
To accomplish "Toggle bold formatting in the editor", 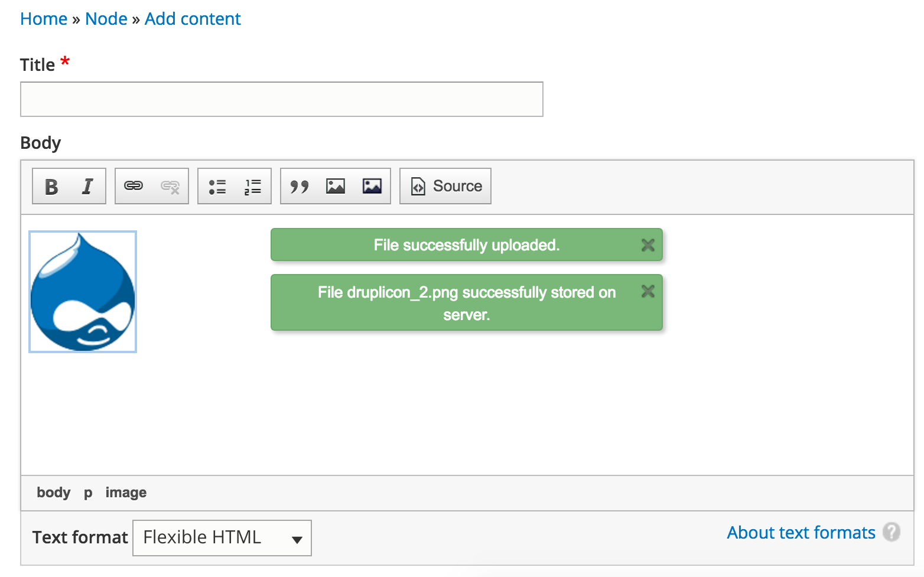I will (51, 185).
